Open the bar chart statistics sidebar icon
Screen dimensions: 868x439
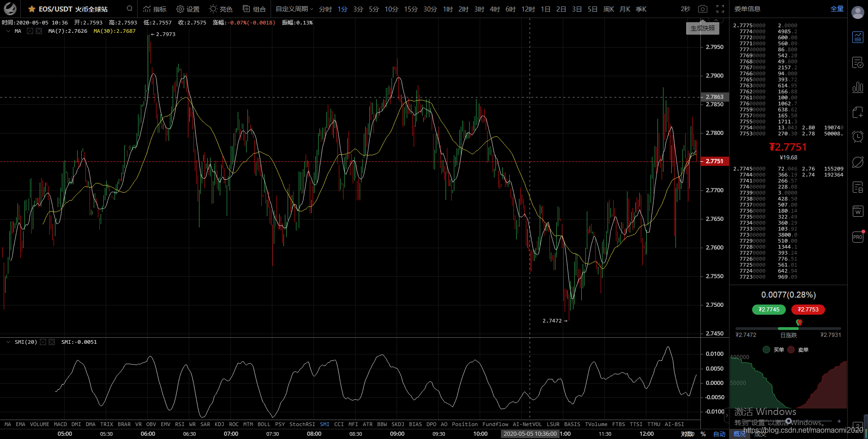coord(858,87)
